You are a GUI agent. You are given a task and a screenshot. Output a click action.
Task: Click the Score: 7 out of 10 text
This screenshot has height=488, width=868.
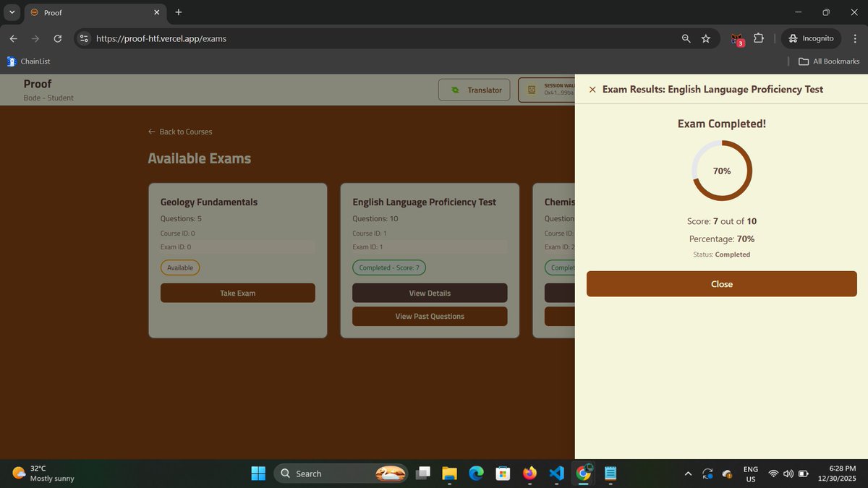click(722, 221)
